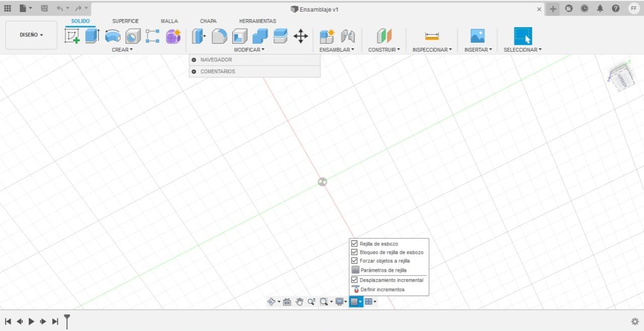Select the Rectangular Pattern tool
644x331 pixels.
pyautogui.click(x=153, y=36)
